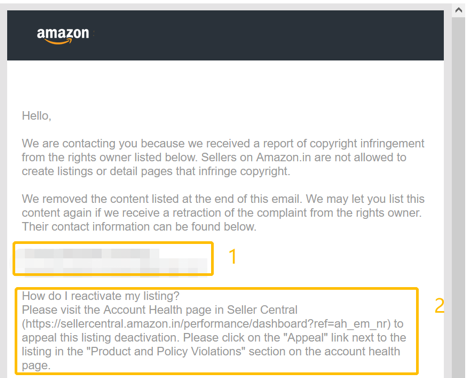Click the blurred rights owner contact info
The image size is (467, 378).
click(x=113, y=259)
